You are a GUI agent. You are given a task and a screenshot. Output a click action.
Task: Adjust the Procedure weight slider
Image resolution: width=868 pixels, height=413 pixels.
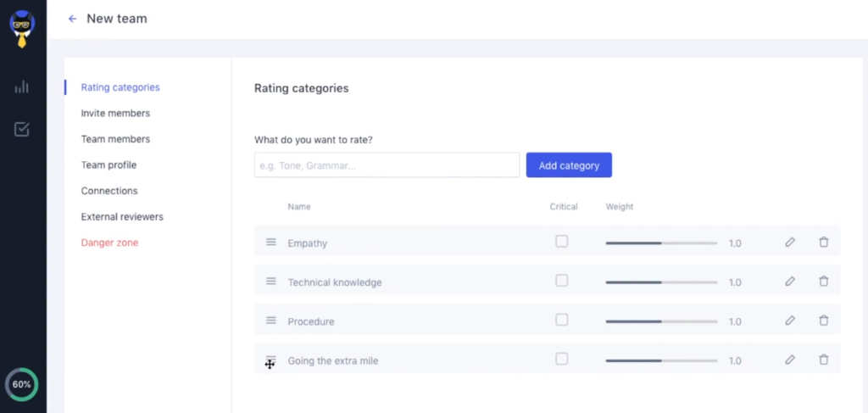661,321
